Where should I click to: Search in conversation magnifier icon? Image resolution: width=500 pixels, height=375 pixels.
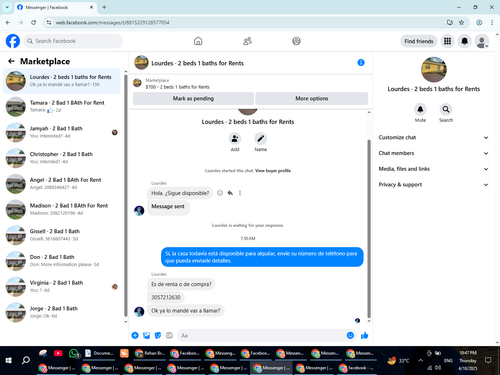pos(446,109)
